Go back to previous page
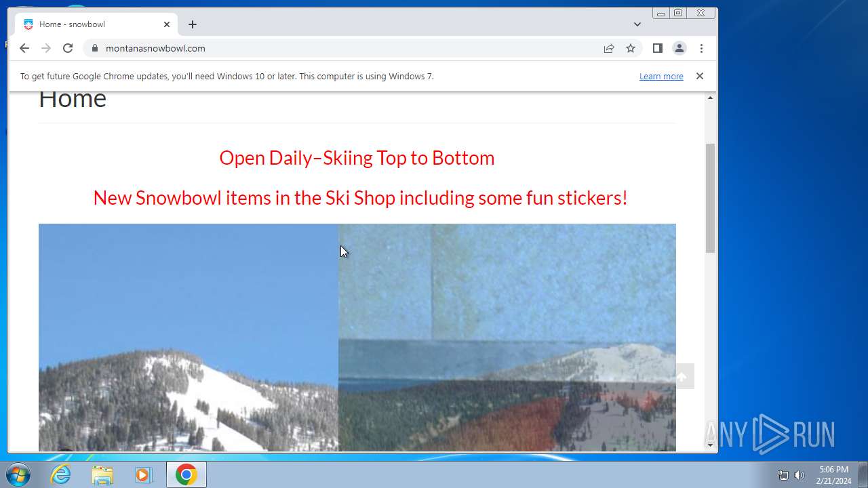The image size is (868, 488). point(24,48)
